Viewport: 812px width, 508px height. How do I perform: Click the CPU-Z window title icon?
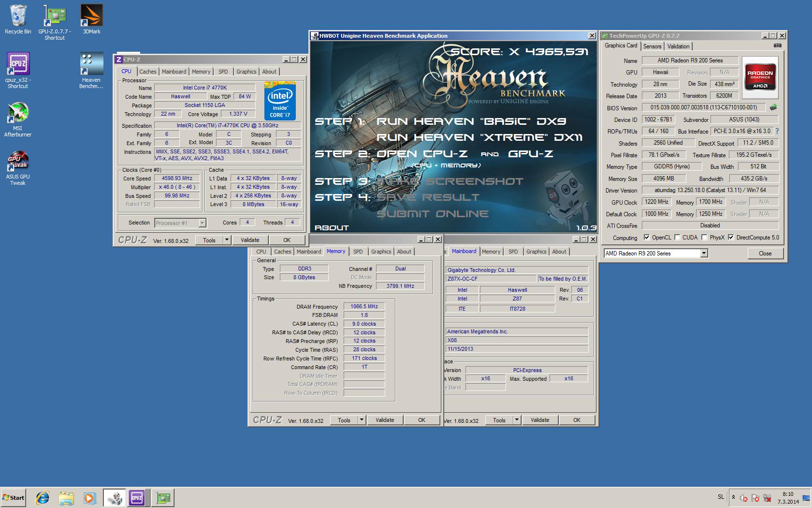click(119, 60)
